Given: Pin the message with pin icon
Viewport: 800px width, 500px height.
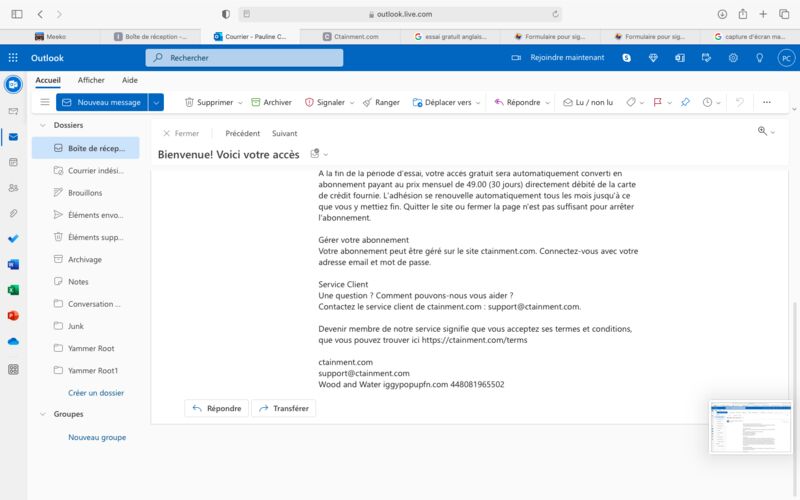Looking at the screenshot, I should pos(685,102).
